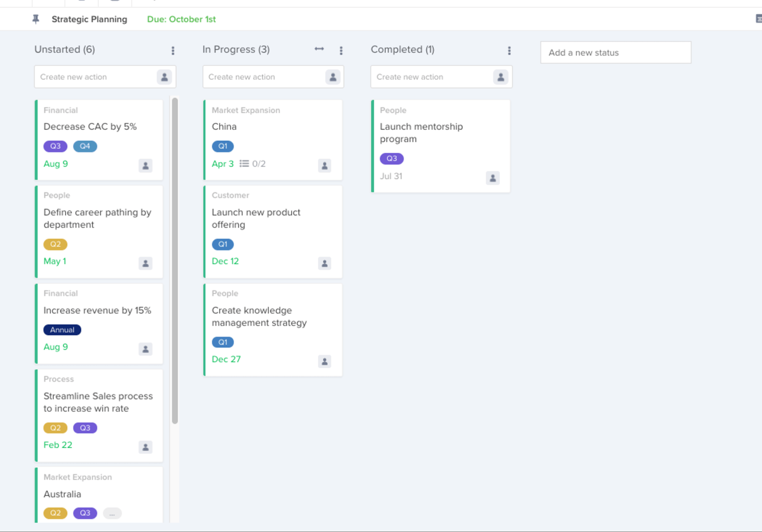Expand hidden tags on the Australia card
The image size is (762, 532).
point(112,513)
